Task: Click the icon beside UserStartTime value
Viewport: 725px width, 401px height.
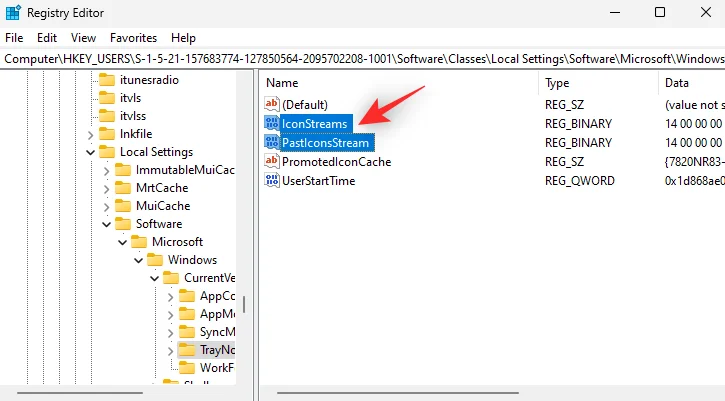Action: (271, 181)
